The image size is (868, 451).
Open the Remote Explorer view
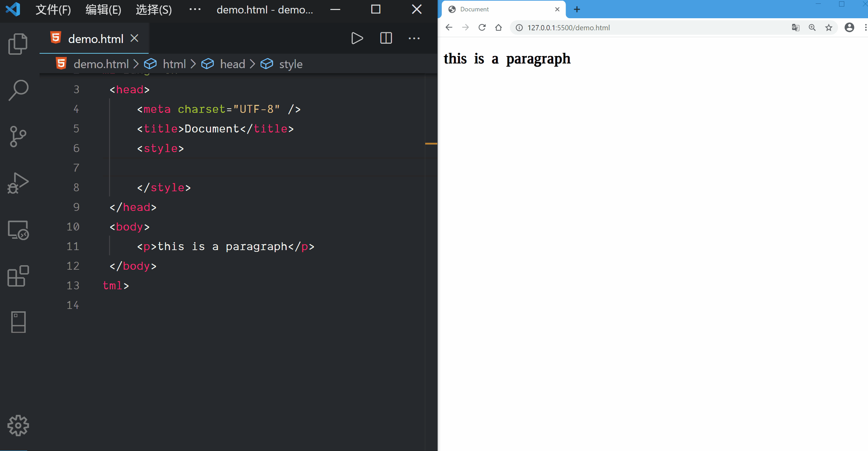18,230
